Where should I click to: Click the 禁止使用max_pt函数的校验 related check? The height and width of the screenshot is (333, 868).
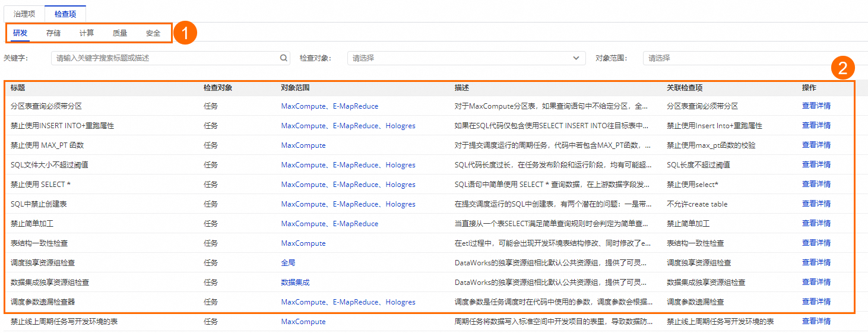[711, 145]
